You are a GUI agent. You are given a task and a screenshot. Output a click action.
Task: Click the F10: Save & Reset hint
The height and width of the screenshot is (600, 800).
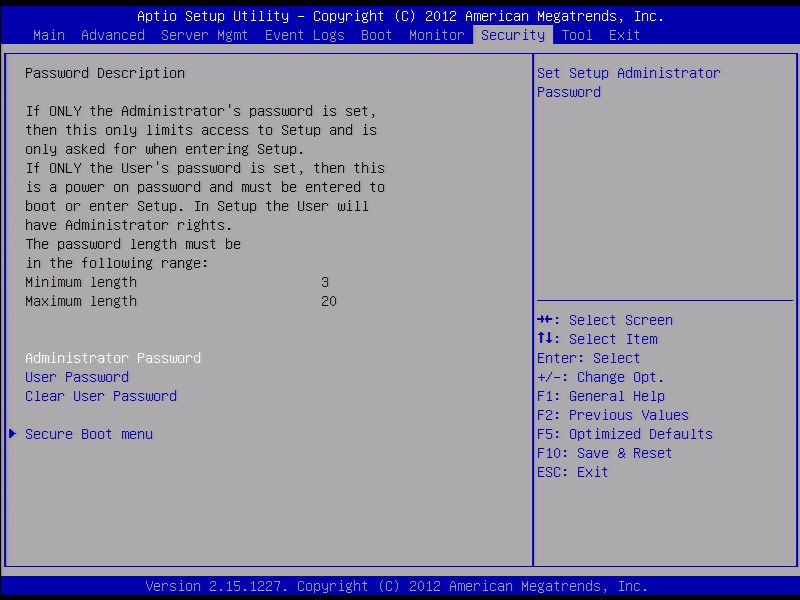pos(605,453)
